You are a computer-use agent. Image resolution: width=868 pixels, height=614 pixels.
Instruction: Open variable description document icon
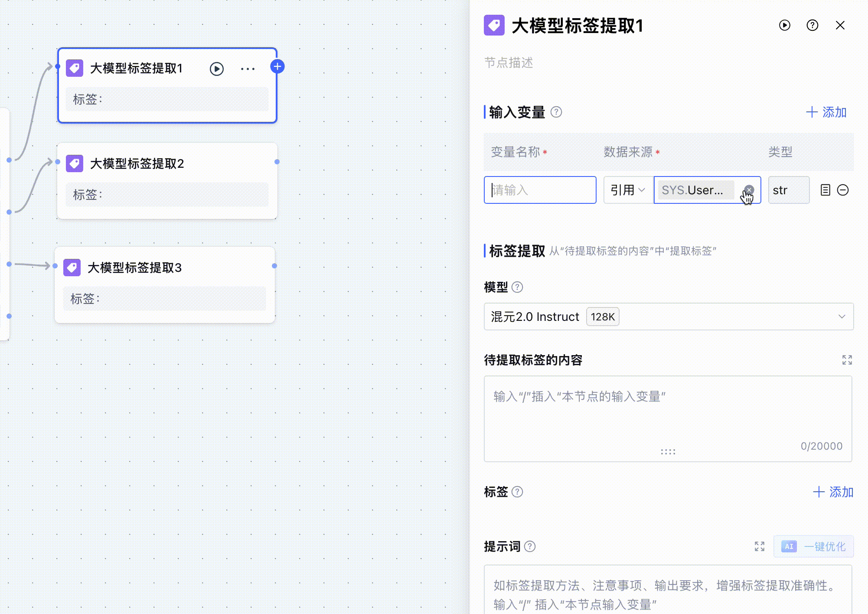[x=825, y=190]
